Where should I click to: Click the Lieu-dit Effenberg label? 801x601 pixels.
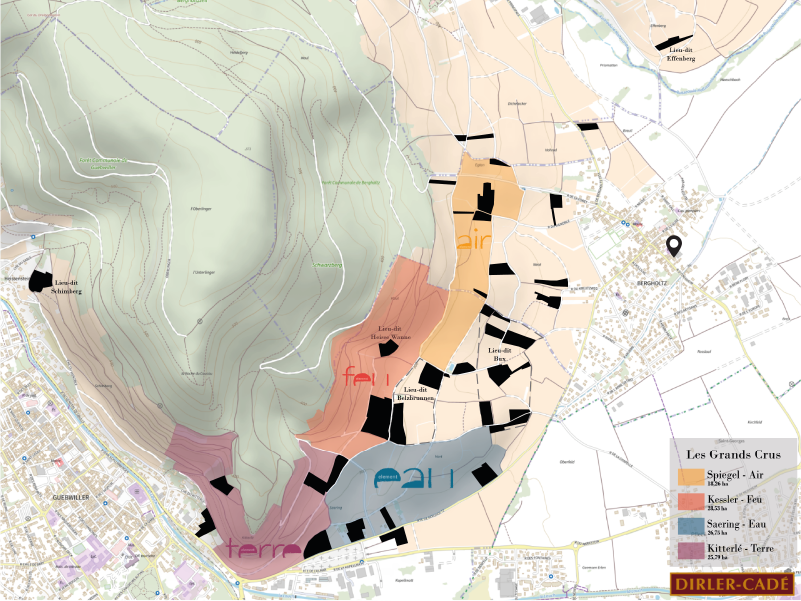point(680,54)
